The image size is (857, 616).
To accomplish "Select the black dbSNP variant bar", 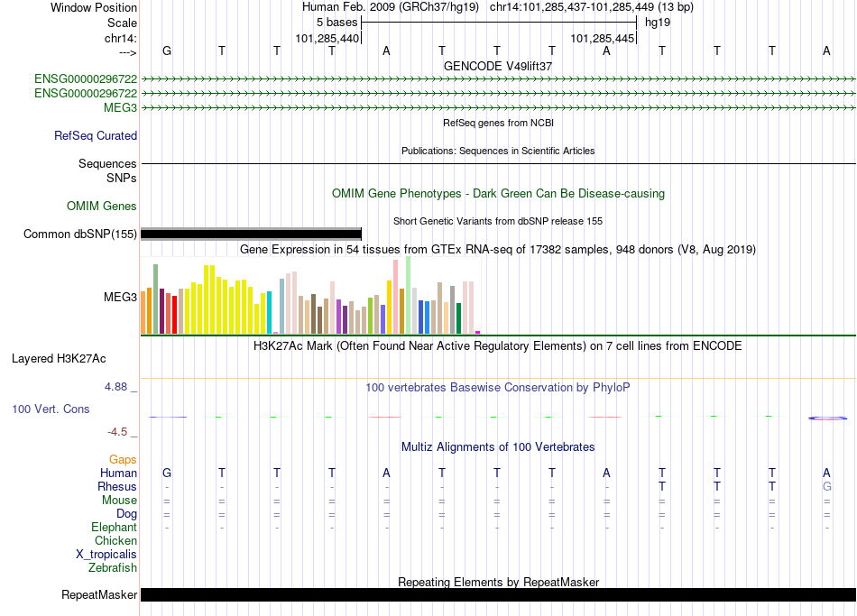I will click(251, 234).
